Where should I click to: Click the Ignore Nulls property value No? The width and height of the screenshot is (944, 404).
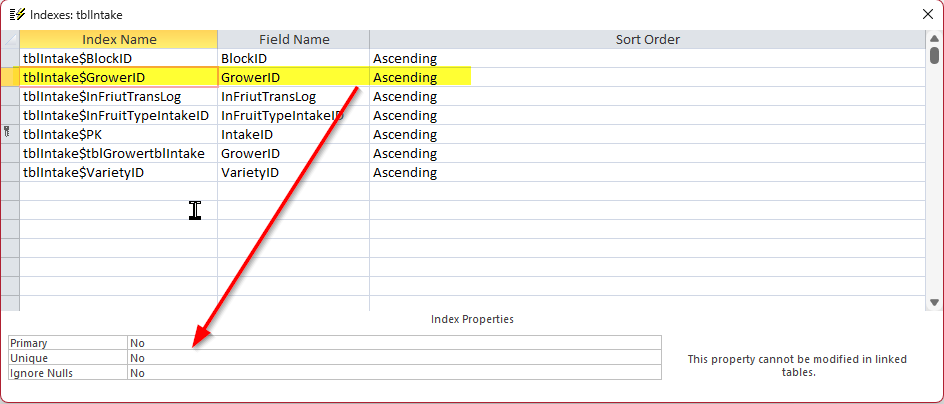pos(394,373)
